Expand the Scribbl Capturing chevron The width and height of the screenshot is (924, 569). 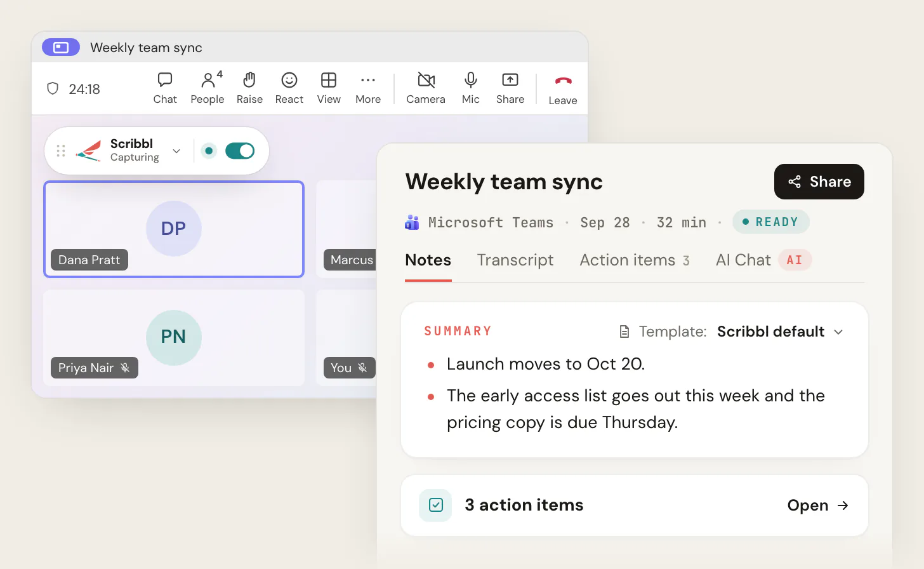(x=176, y=151)
